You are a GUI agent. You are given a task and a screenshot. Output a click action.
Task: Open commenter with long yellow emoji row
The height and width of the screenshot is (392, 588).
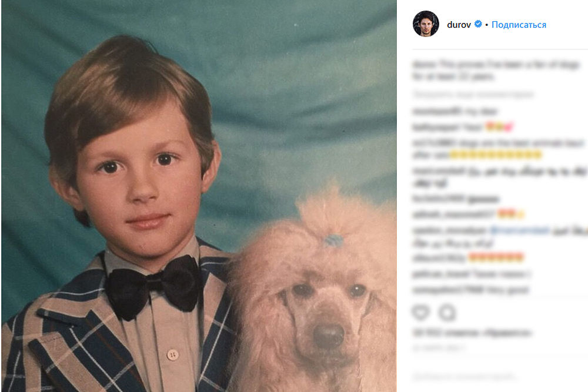click(434, 143)
